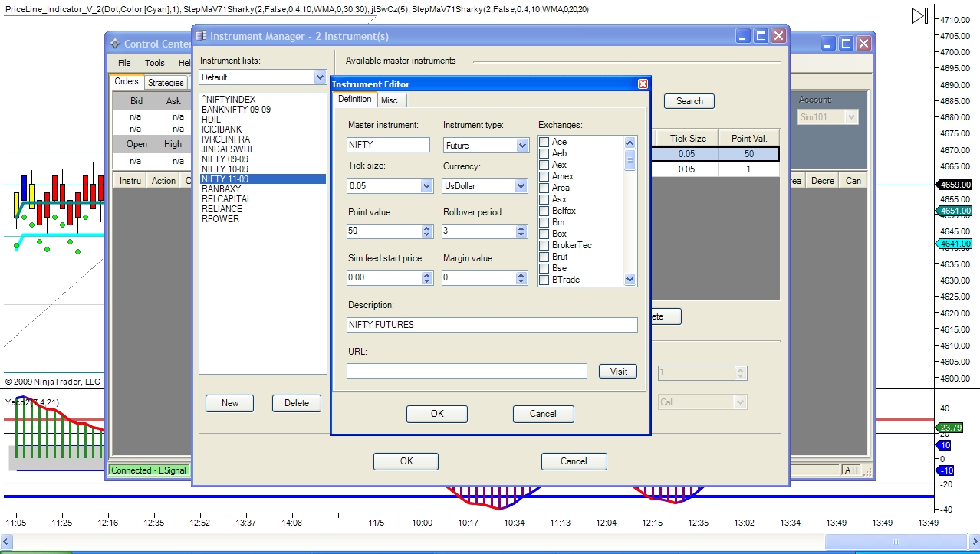Click Cancel in the Instrument Manager
980x554 pixels.
click(574, 461)
